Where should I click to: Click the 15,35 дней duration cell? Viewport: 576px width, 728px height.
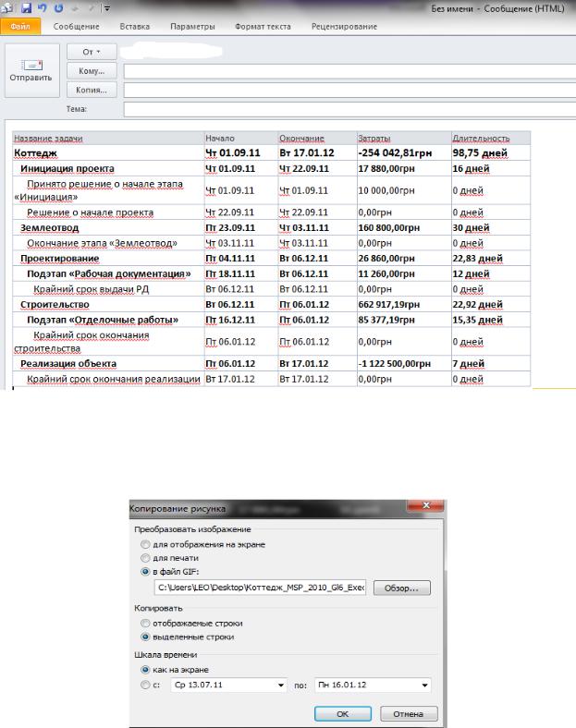(491, 320)
